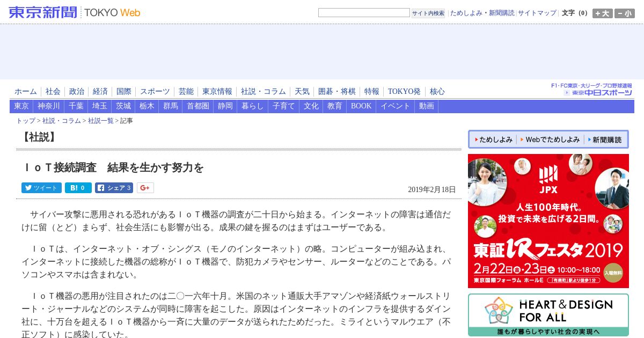
Task: Click the Webでためしよみ sidebar button
Action: coord(550,139)
